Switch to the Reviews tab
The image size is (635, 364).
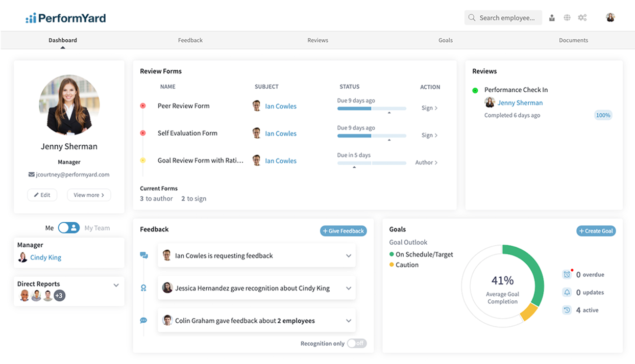(x=317, y=40)
